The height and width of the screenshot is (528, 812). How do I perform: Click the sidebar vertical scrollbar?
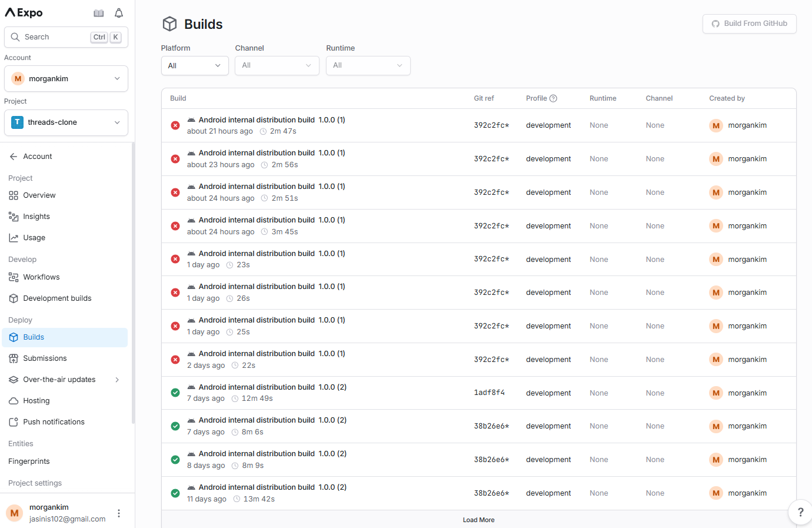(133, 283)
